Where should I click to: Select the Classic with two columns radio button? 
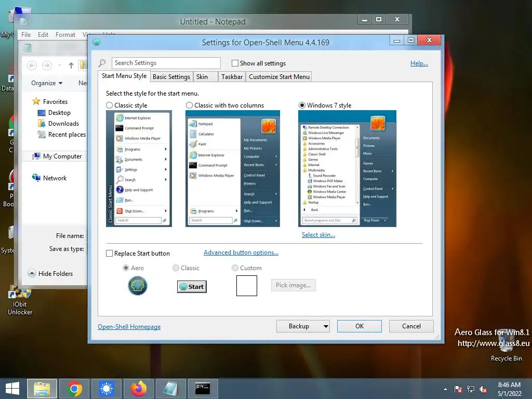pos(189,105)
